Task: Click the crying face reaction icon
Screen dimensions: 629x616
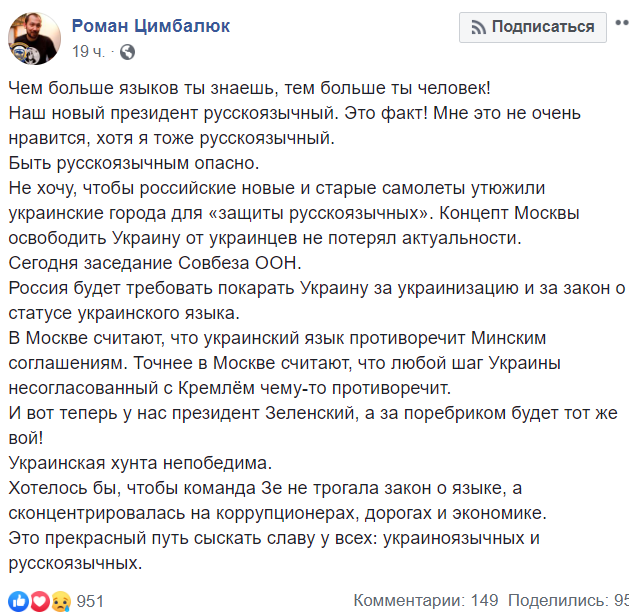Action: pyautogui.click(x=61, y=601)
